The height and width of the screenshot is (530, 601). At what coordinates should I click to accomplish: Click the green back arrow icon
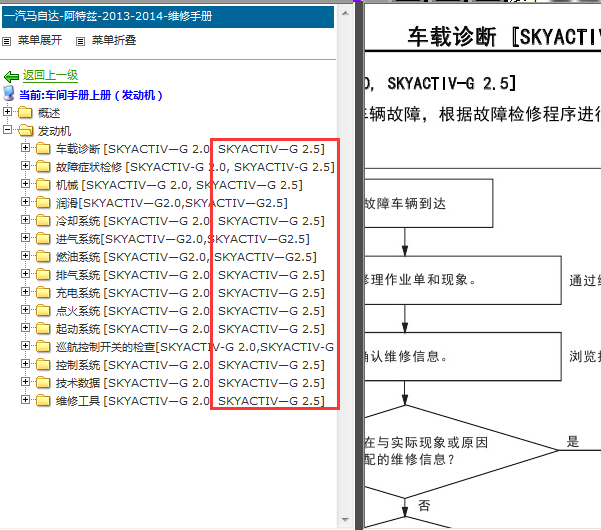[11, 77]
